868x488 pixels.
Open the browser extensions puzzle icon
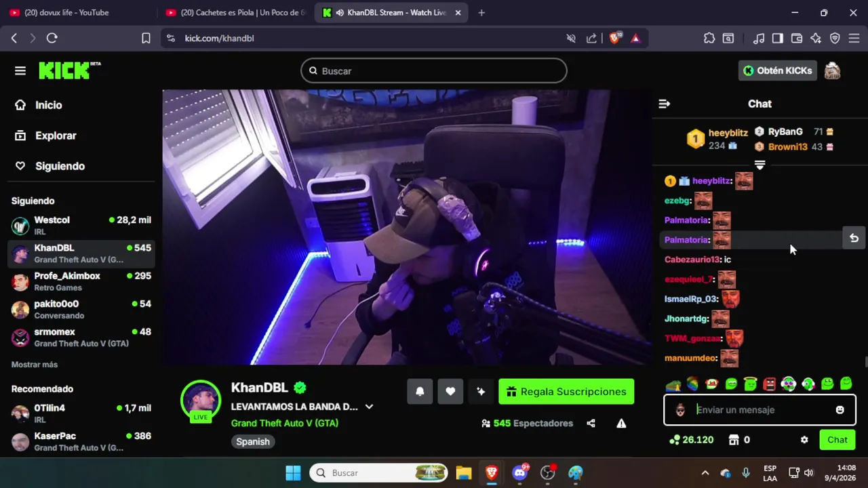tap(709, 39)
